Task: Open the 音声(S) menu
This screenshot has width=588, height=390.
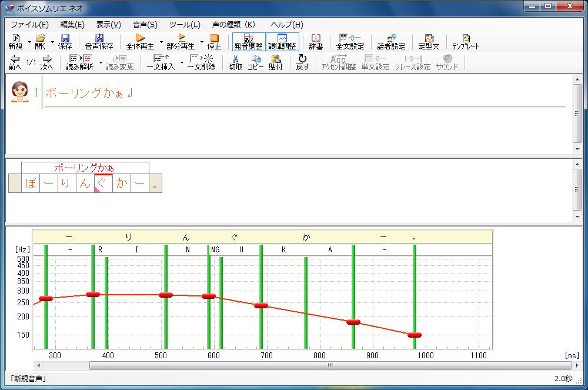Action: (x=145, y=24)
